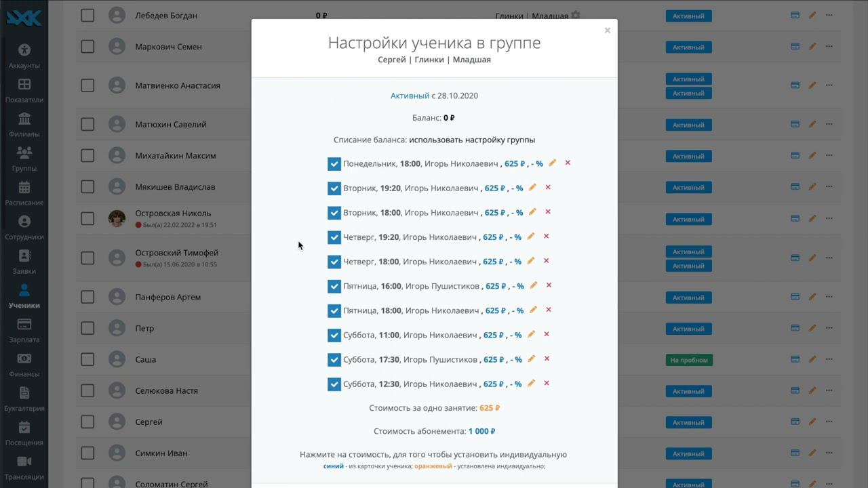Toggle the Суббота 12:30 checkbox
The height and width of the screenshot is (488, 868).
tap(334, 384)
